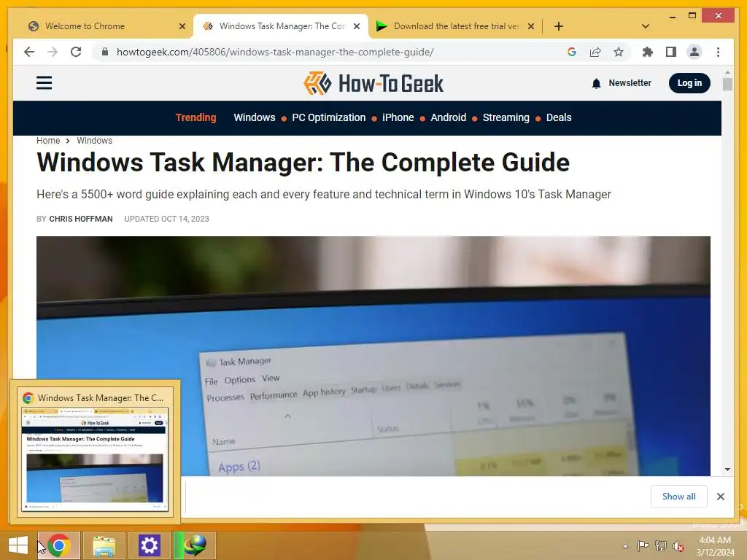Share this page icon
Viewport: 747px width, 560px height.
(595, 52)
